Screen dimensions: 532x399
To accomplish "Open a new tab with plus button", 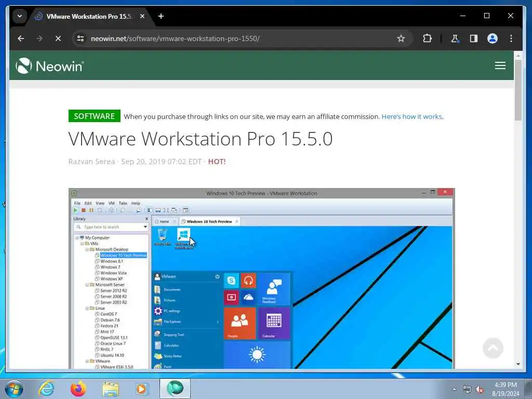I will pyautogui.click(x=161, y=16).
